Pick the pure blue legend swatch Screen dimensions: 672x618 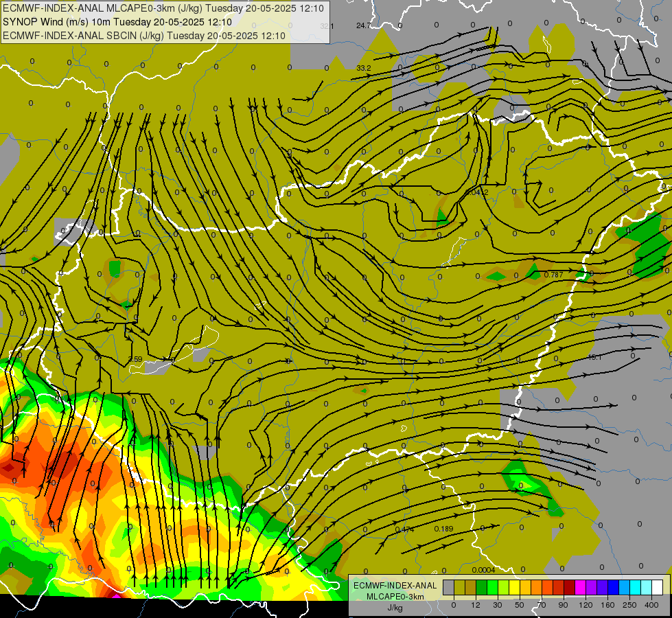614,588
